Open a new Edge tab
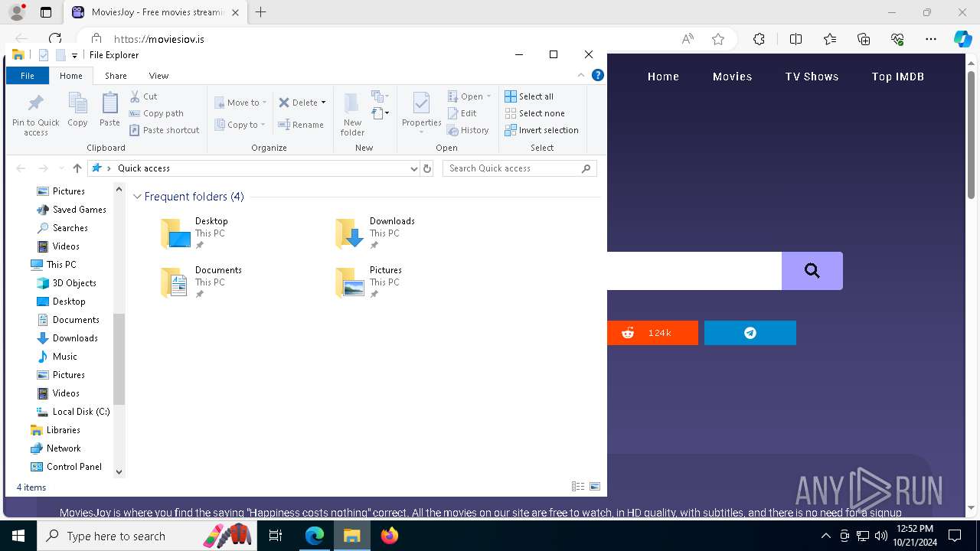 [x=261, y=12]
